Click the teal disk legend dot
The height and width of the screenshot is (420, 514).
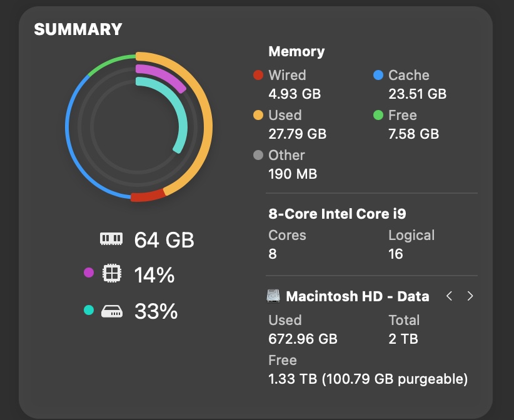click(x=88, y=310)
